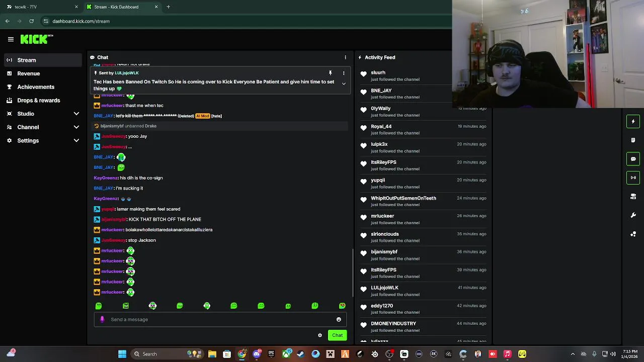Click the heart icon beside DMONEYINDUSTRY

[363, 325]
